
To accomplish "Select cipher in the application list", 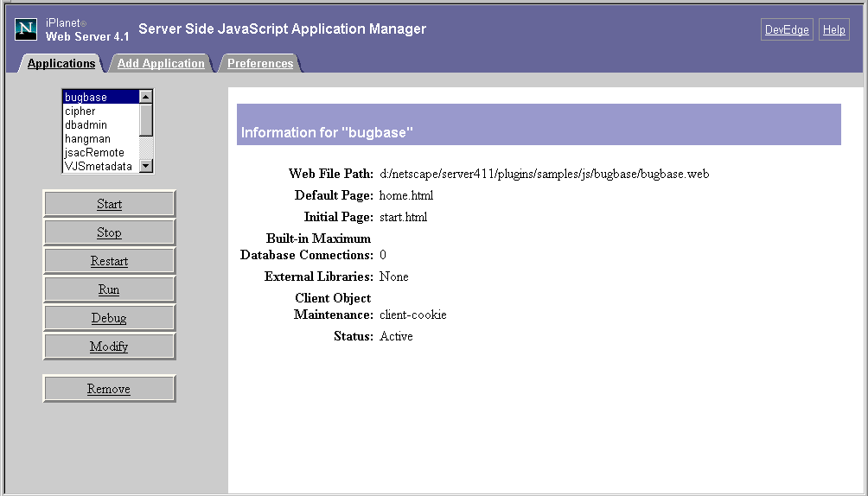I will coord(100,111).
